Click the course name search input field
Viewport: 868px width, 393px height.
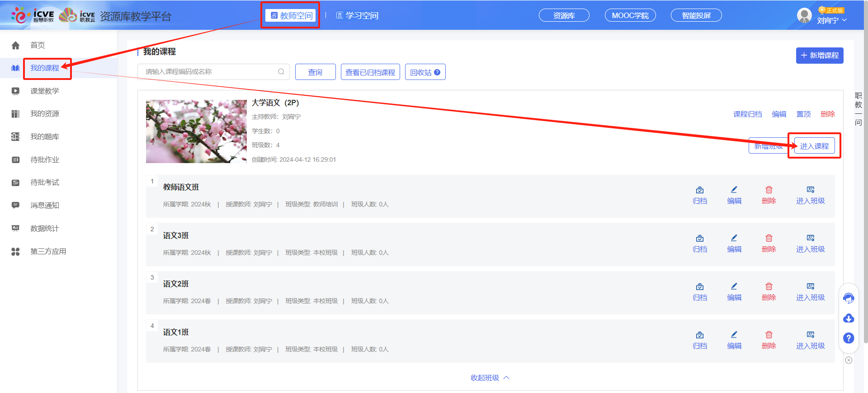coord(208,72)
